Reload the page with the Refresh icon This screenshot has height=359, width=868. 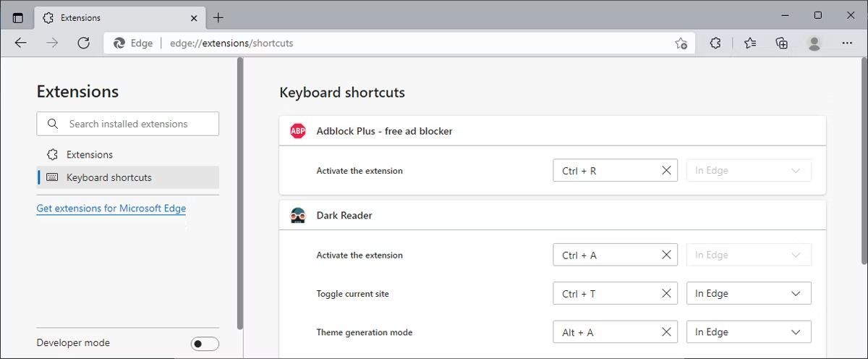(83, 43)
